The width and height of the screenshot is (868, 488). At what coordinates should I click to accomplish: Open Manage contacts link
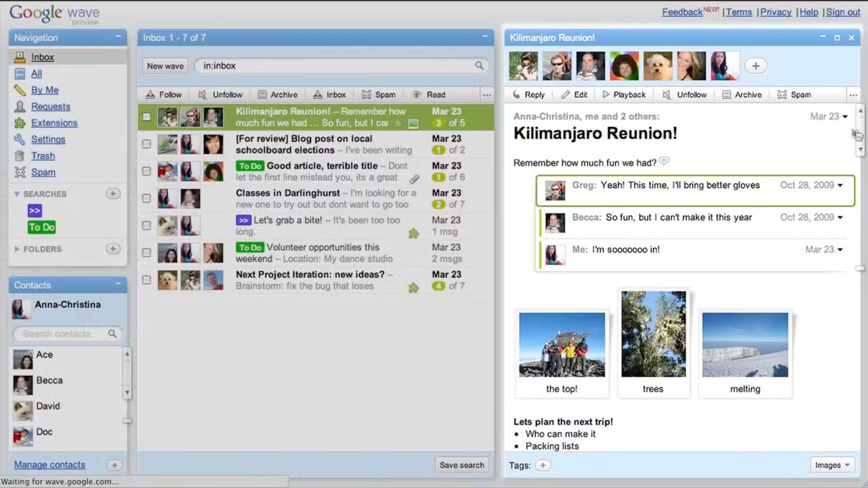pyautogui.click(x=49, y=465)
